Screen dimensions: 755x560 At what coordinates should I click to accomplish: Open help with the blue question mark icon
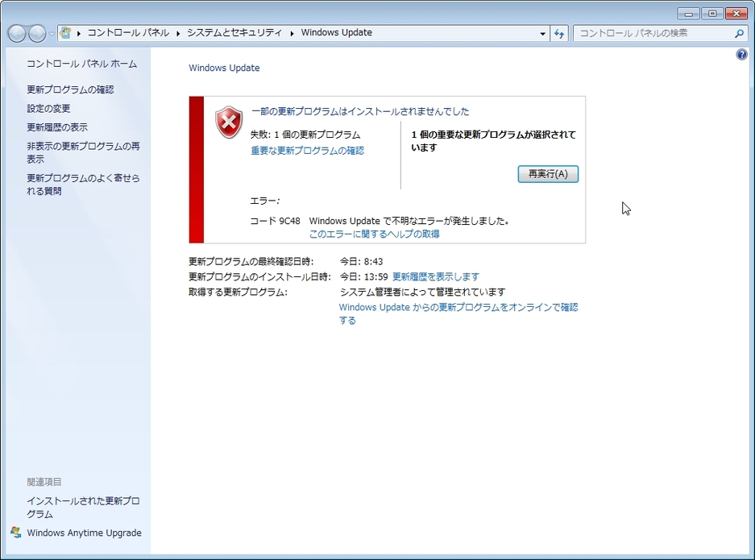click(741, 55)
